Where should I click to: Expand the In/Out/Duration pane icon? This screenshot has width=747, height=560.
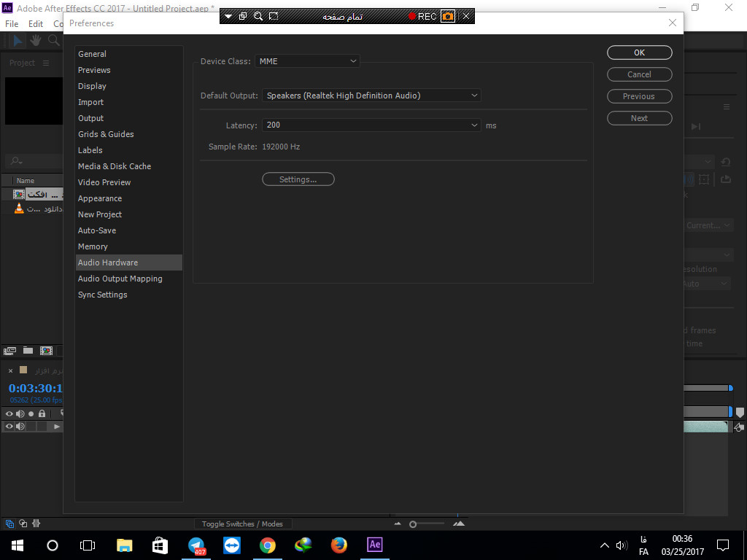36,524
